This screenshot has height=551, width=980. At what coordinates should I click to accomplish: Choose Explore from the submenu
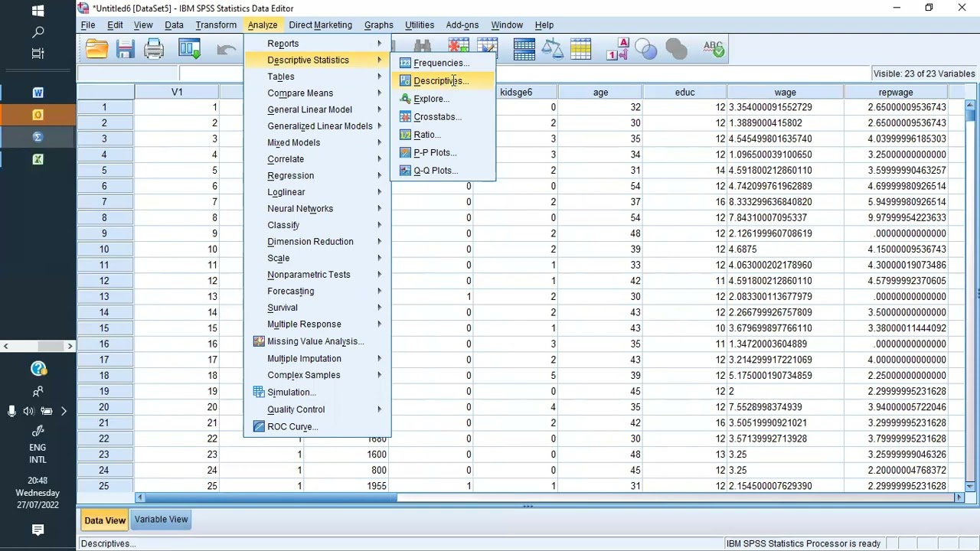click(443, 99)
